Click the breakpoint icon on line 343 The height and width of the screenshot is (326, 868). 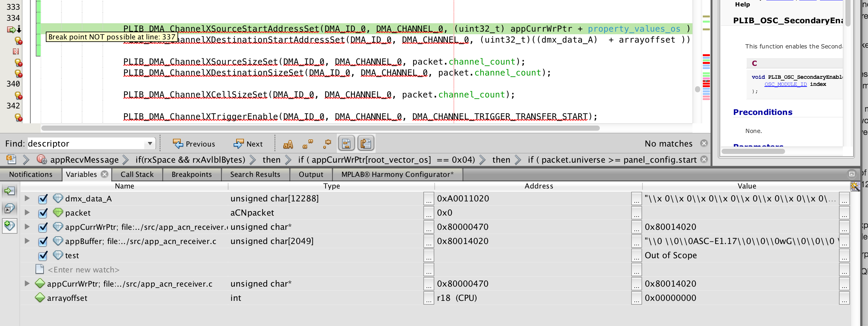[x=18, y=117]
